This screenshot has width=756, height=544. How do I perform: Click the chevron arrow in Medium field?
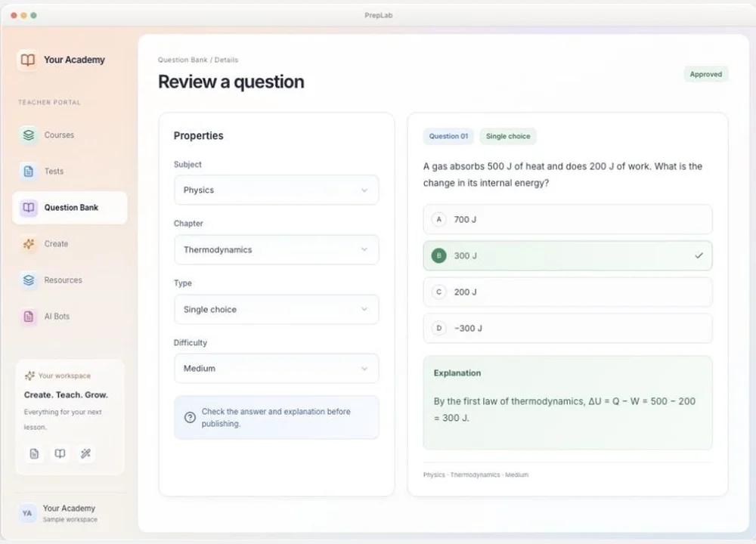[364, 369]
